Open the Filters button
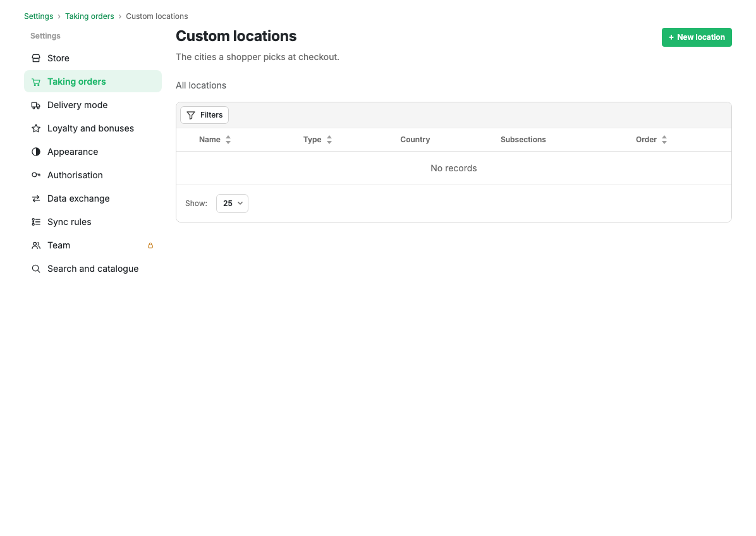The image size is (756, 536). tap(204, 115)
